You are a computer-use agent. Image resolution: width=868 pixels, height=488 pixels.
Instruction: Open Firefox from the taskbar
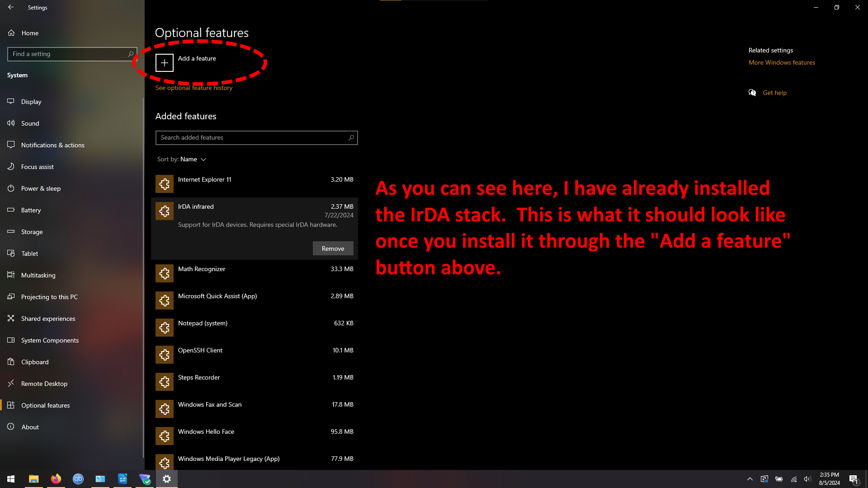[x=56, y=479]
